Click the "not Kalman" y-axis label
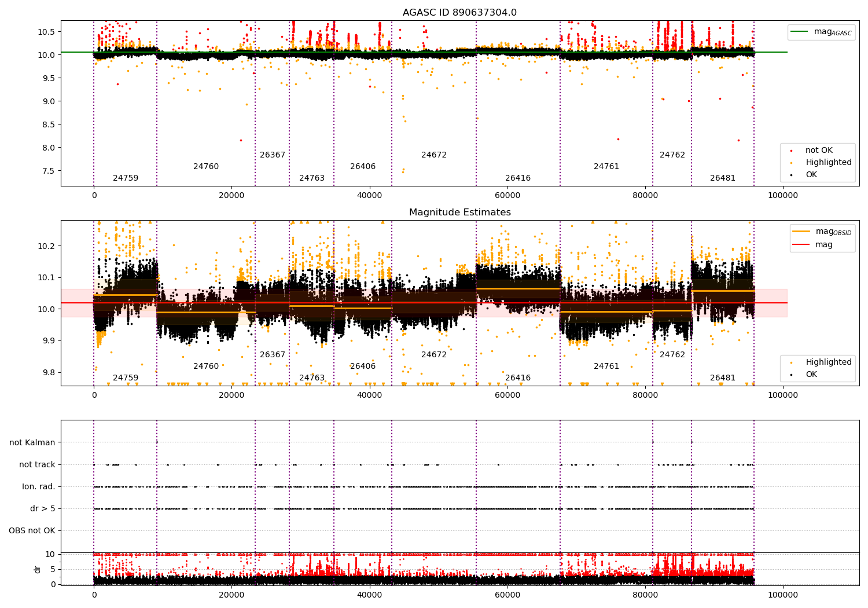This screenshot has height=608, width=868. point(32,443)
